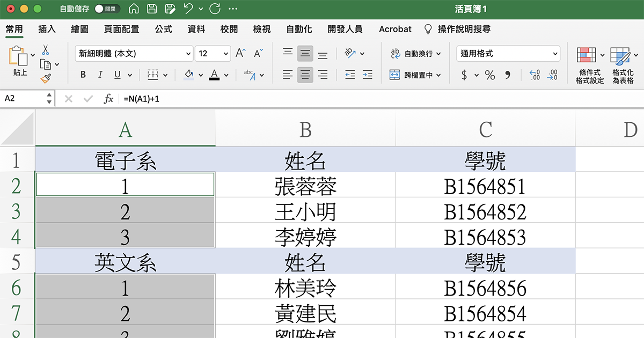Image resolution: width=644 pixels, height=338 pixels.
Task: Open the 資料 ribbon tab
Action: pos(196,29)
